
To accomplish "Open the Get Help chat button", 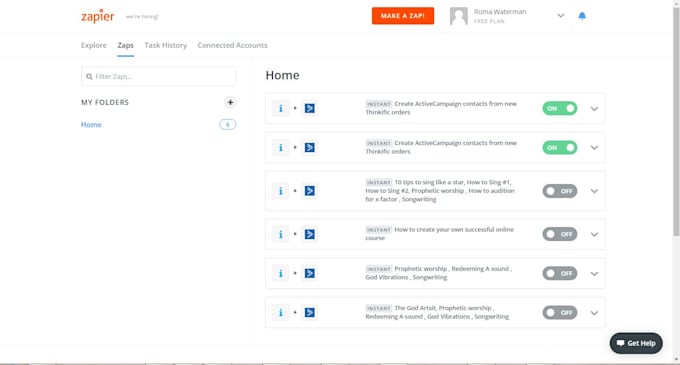I will coord(636,343).
